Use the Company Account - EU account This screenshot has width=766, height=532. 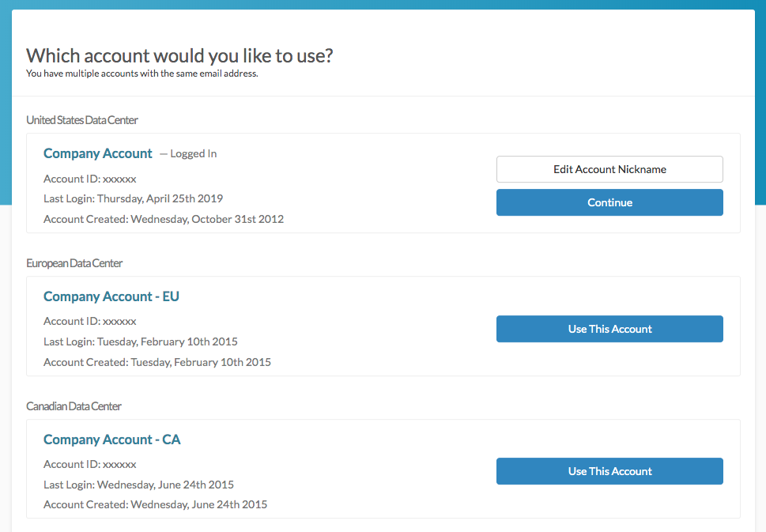[x=609, y=329]
